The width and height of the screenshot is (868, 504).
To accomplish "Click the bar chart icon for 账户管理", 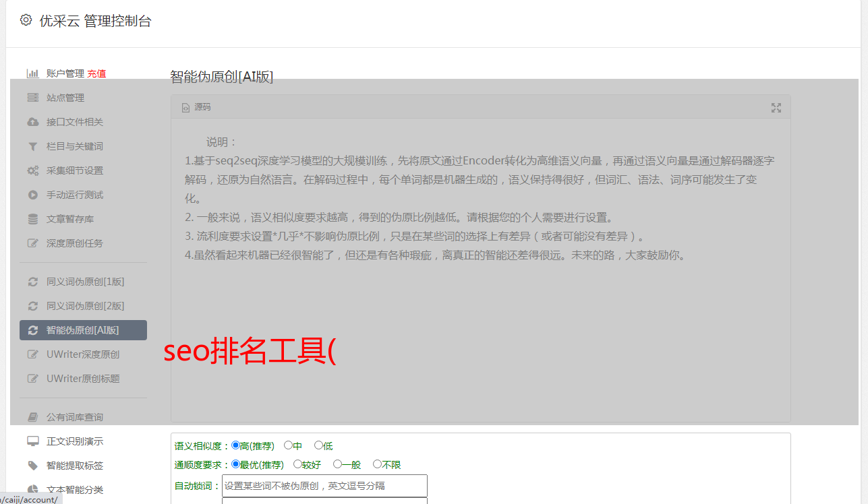I will (x=32, y=73).
